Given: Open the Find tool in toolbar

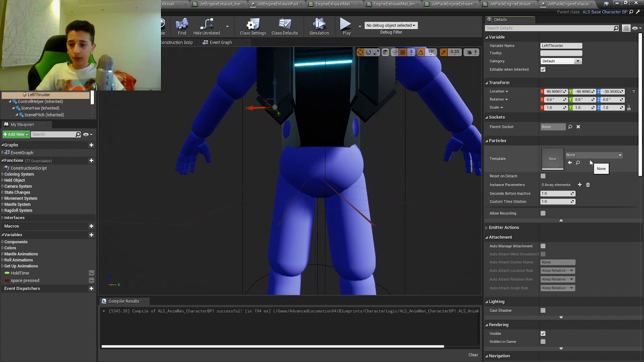Looking at the screenshot, I should coord(182,27).
